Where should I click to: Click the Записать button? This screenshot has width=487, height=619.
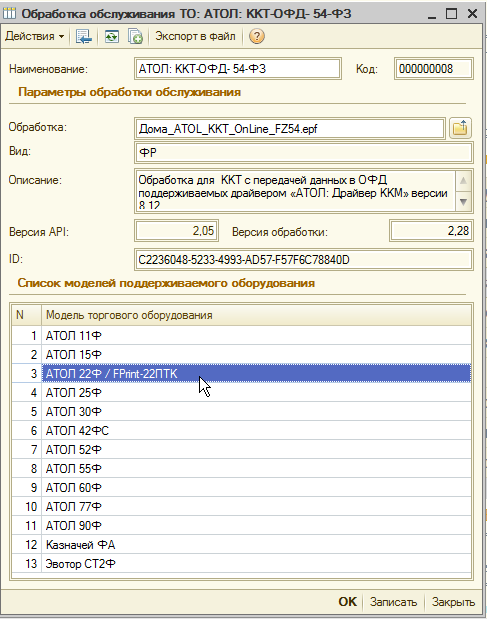pos(393,602)
